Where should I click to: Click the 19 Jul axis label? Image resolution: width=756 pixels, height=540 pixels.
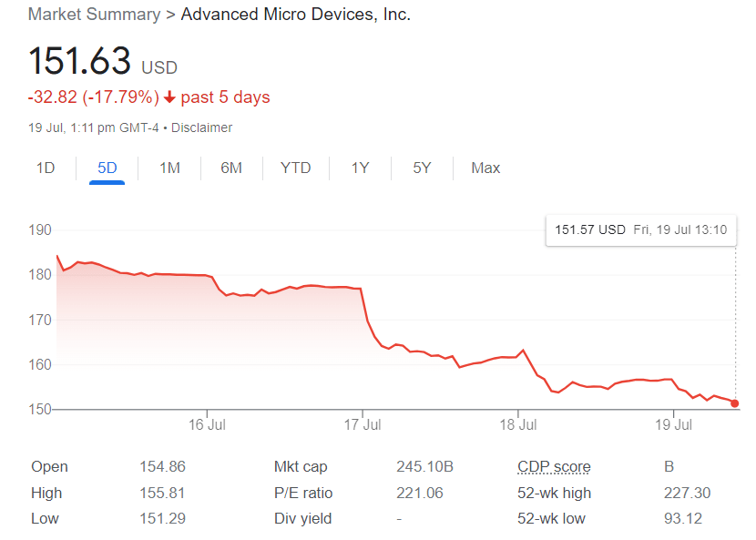point(673,424)
